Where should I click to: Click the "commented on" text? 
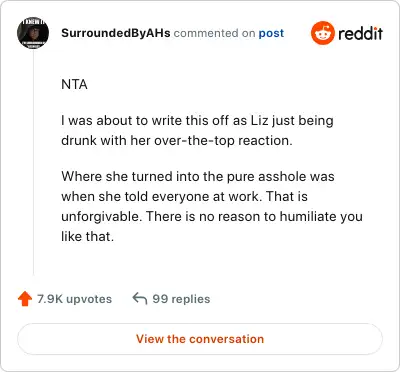point(214,33)
